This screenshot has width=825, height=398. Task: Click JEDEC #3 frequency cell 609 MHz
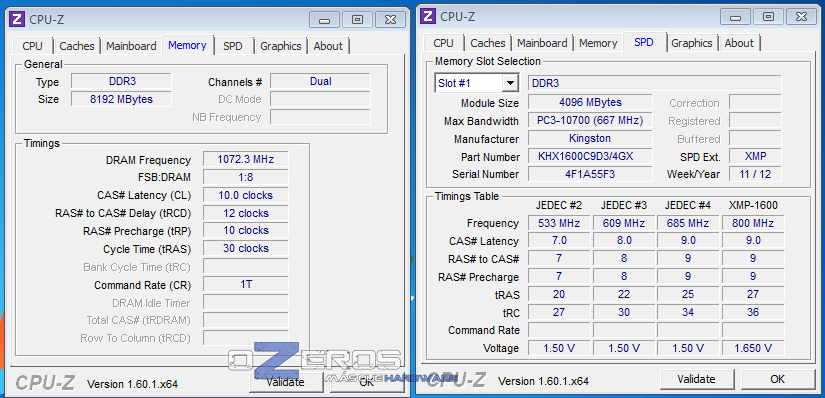624,223
